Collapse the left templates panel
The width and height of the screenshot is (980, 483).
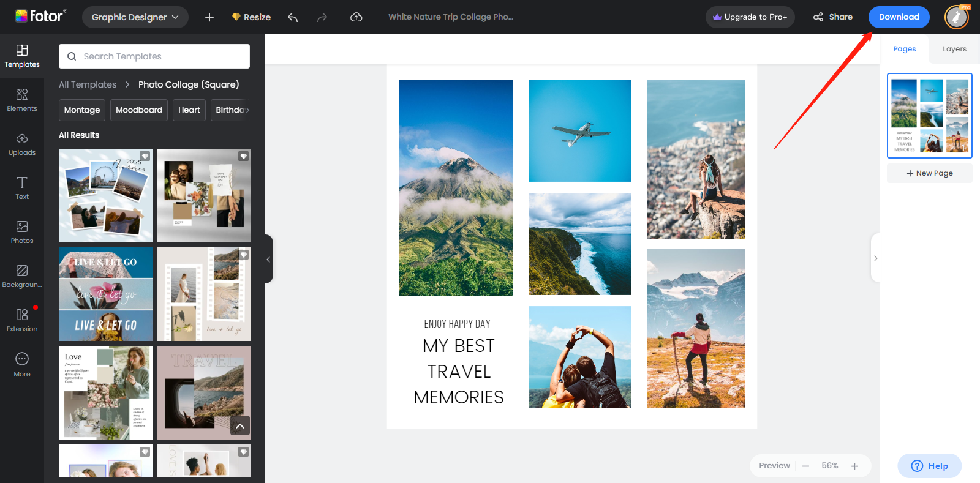tap(268, 260)
